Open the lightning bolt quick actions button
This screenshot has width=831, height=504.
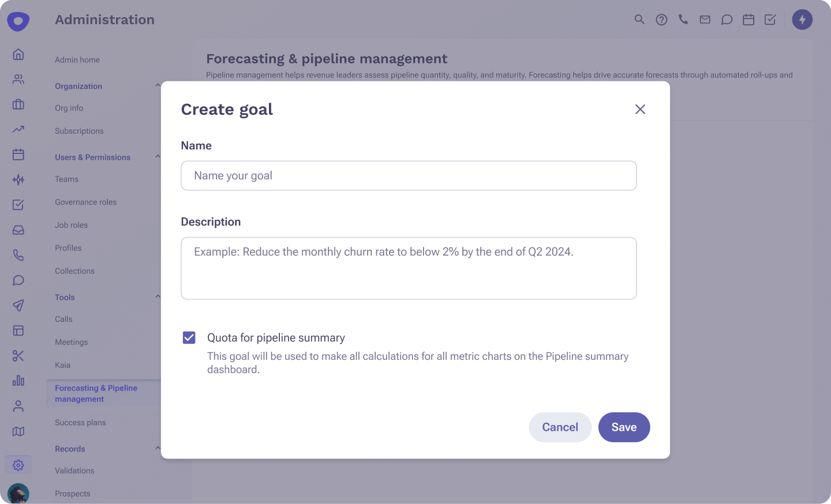802,19
